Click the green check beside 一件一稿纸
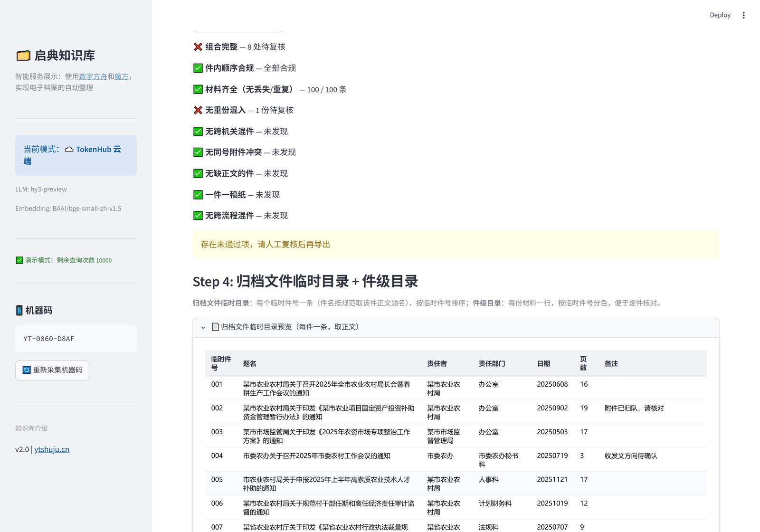760x532 pixels. (198, 194)
